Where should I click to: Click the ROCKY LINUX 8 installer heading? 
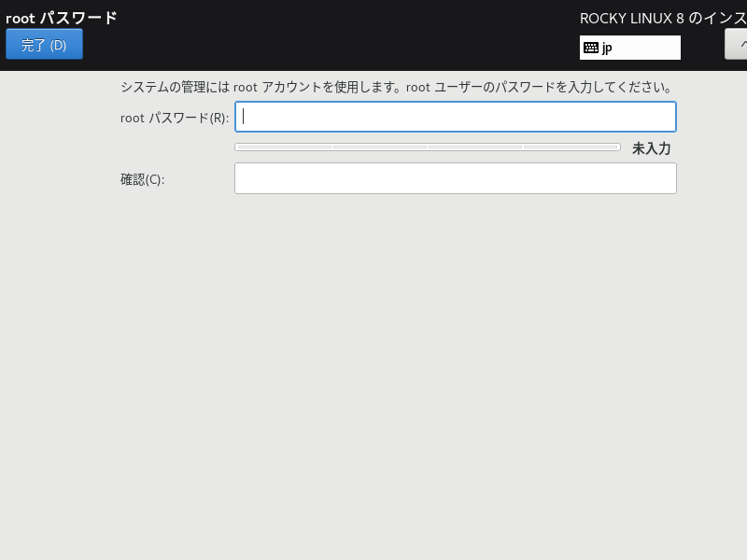click(x=663, y=18)
